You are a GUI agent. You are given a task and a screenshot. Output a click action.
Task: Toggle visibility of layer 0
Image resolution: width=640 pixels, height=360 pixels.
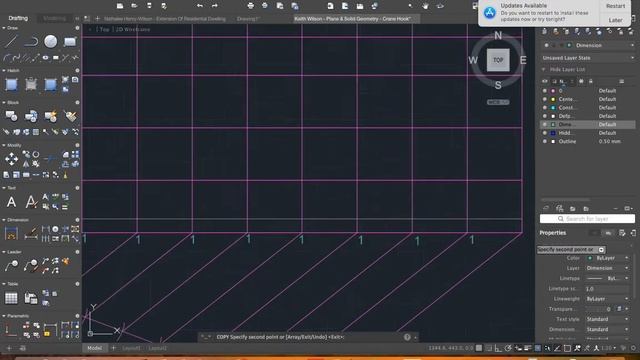[544, 91]
